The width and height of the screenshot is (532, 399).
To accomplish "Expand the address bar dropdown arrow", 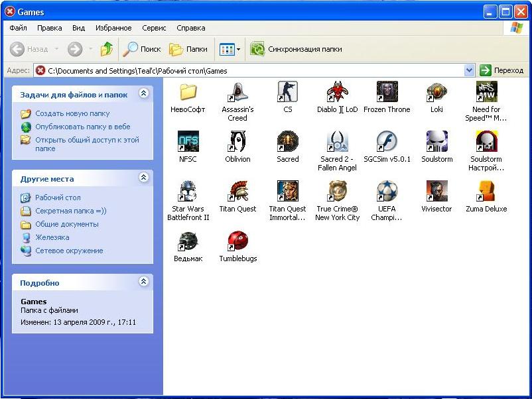I will [470, 70].
